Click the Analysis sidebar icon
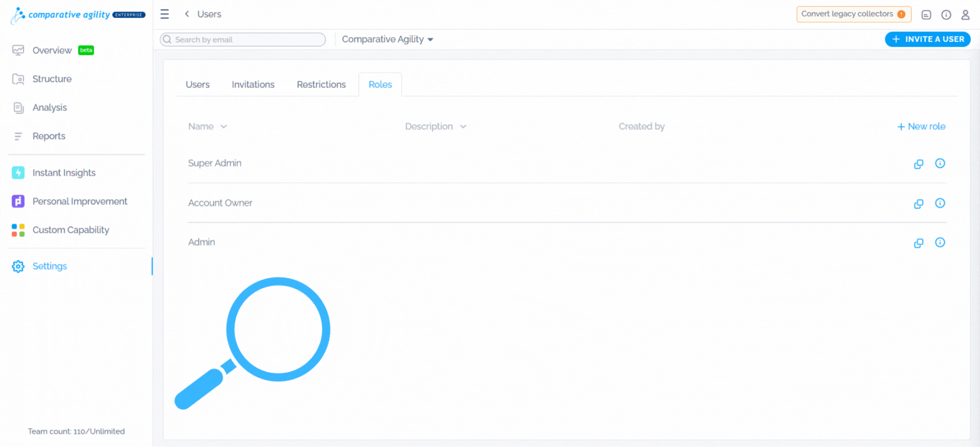Image resolution: width=980 pixels, height=447 pixels. [x=18, y=108]
